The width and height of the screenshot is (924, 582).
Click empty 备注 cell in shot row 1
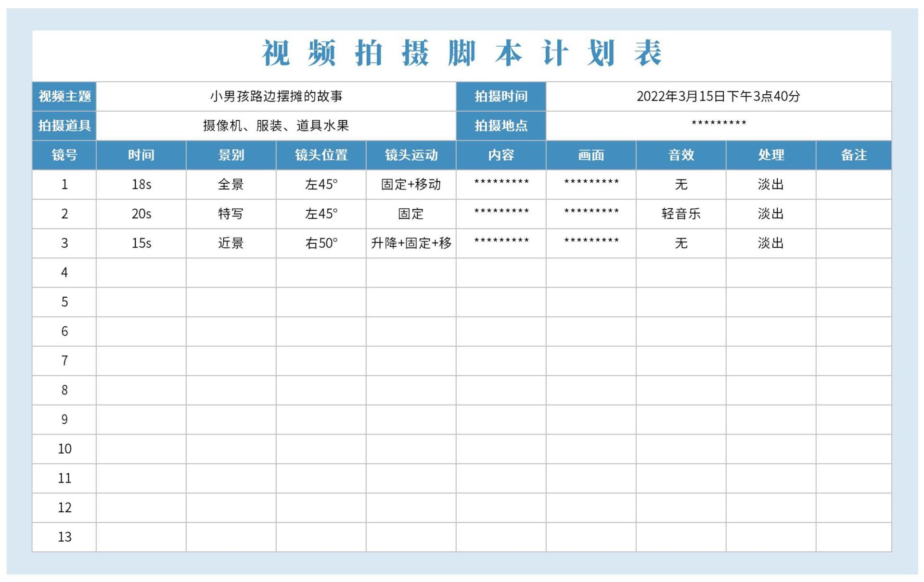click(x=854, y=185)
